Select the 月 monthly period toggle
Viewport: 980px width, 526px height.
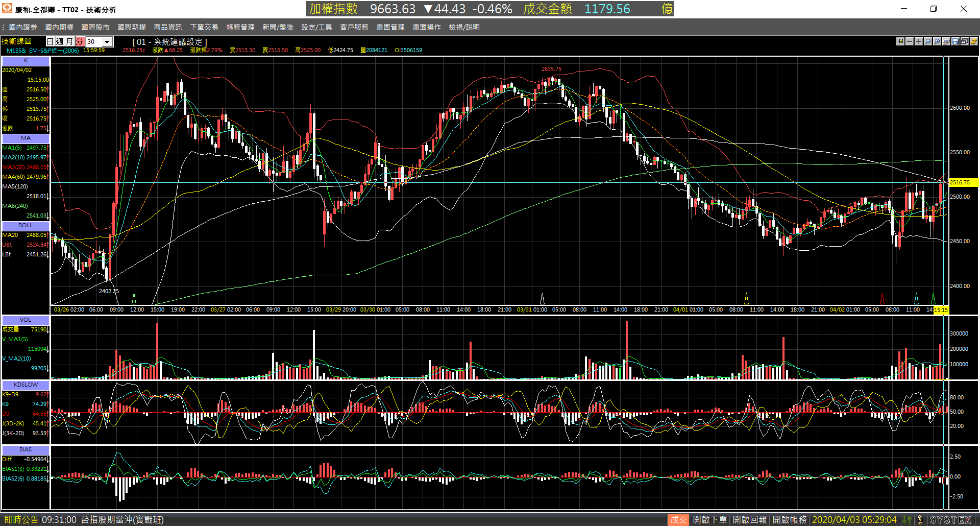click(70, 41)
